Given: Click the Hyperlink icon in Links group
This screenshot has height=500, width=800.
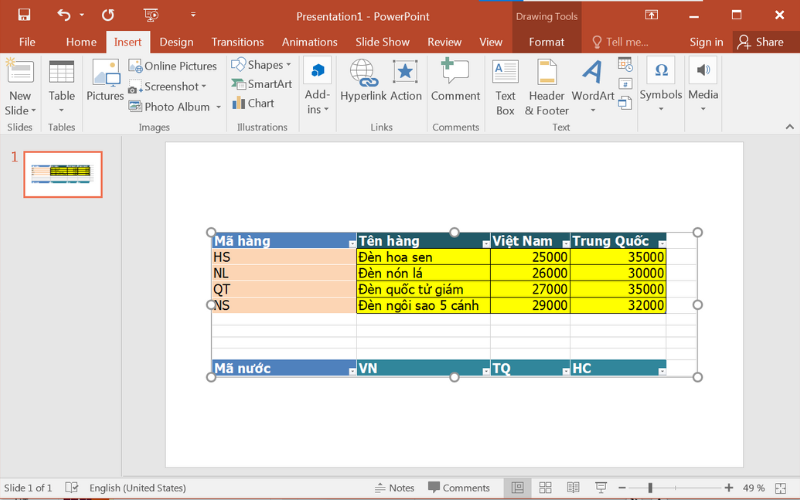Looking at the screenshot, I should [363, 73].
